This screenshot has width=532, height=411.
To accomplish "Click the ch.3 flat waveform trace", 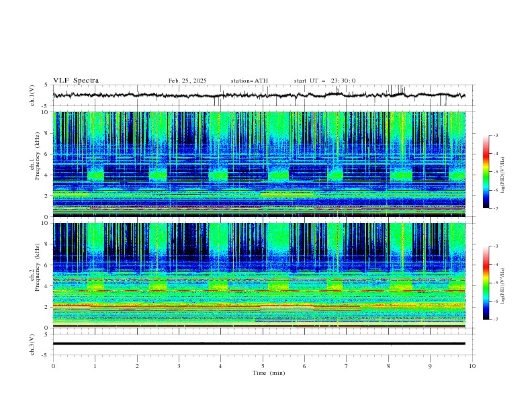I will (x=259, y=344).
